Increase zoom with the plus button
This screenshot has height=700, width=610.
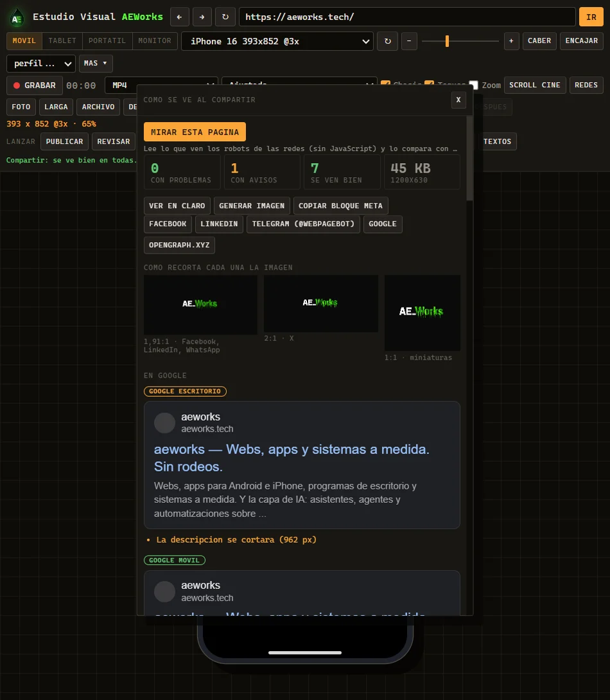(x=511, y=41)
